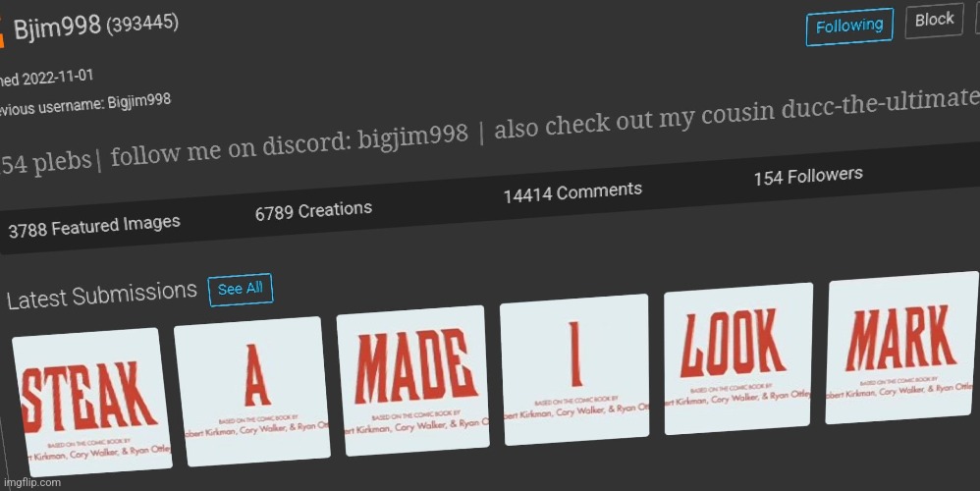
Task: Open the MARK submission thumbnail
Action: [x=902, y=348]
